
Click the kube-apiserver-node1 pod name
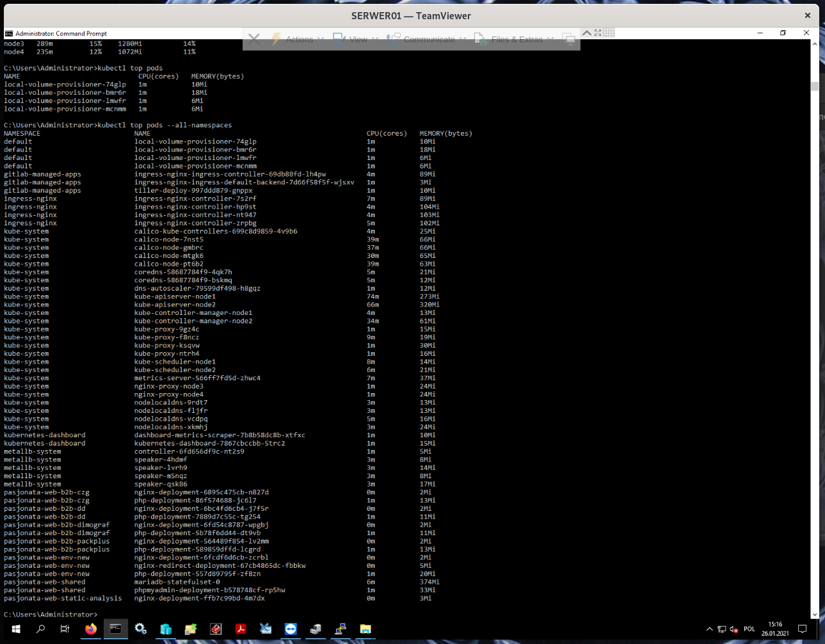coord(175,296)
